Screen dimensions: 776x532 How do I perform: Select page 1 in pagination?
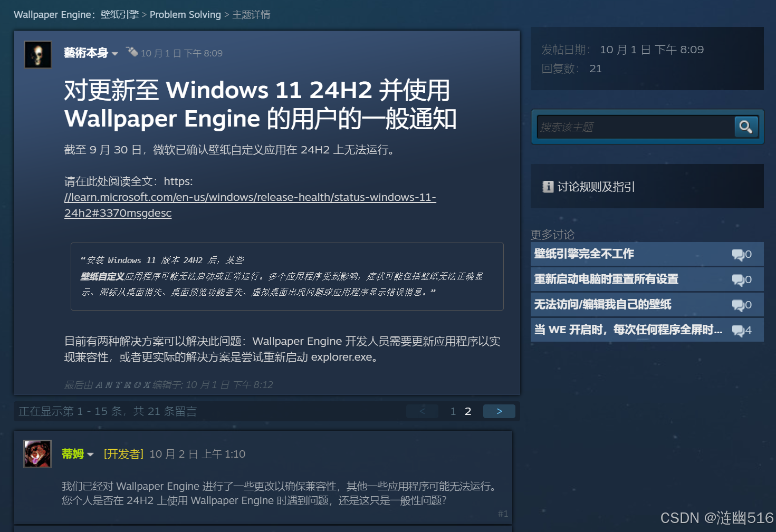453,411
